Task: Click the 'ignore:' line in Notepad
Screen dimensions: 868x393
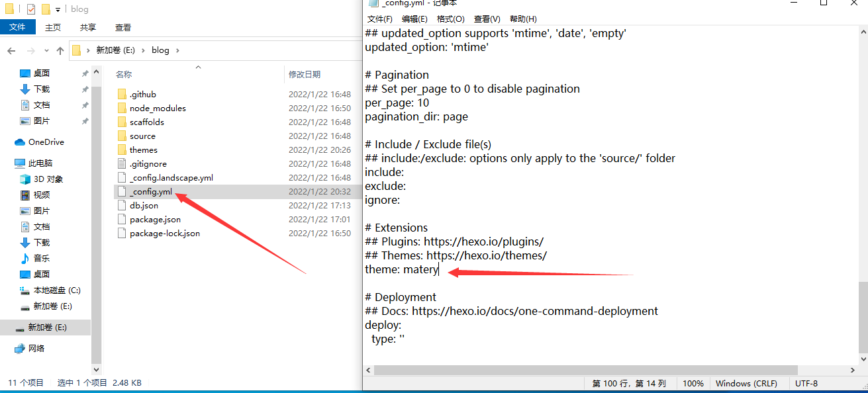Action: pos(383,200)
